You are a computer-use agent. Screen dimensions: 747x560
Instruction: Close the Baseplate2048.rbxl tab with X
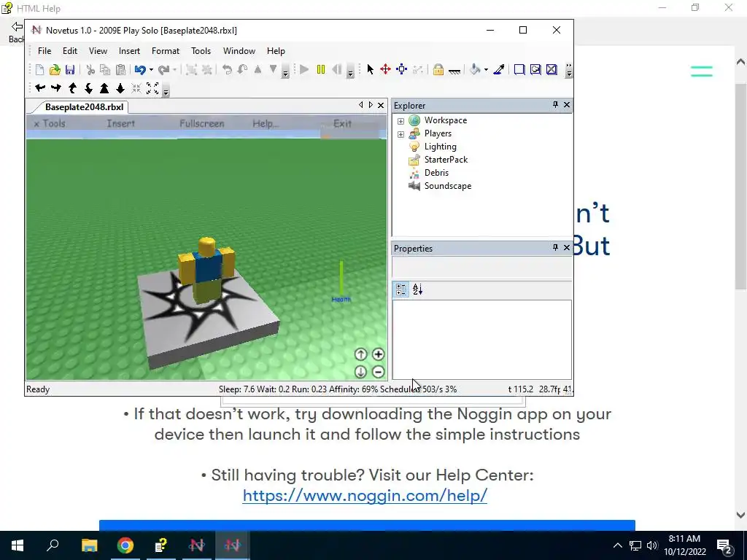[381, 105]
